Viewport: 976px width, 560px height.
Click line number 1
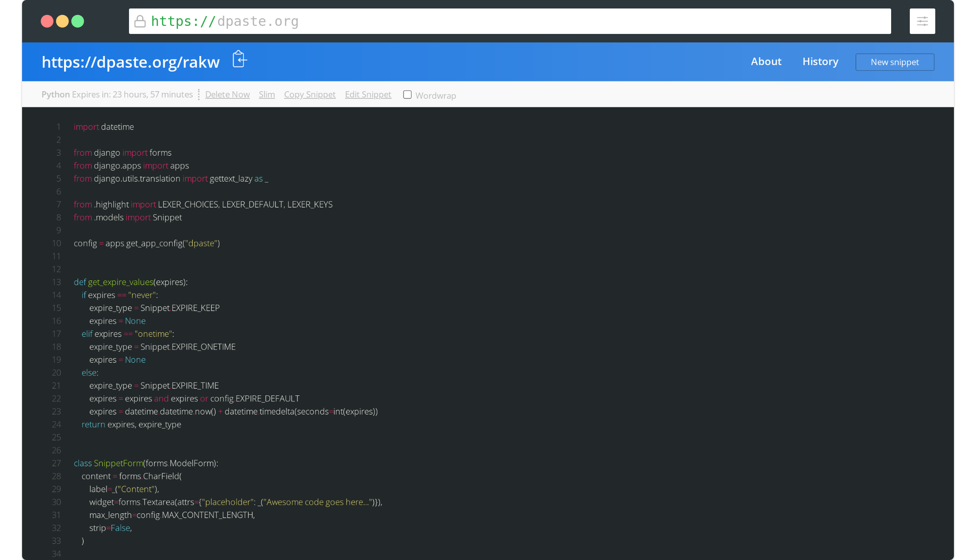[59, 127]
